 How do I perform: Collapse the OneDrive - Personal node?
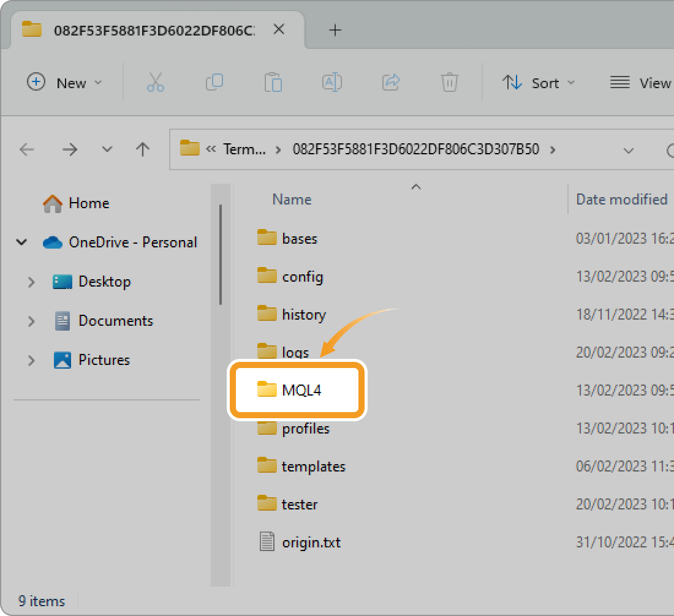click(x=22, y=242)
